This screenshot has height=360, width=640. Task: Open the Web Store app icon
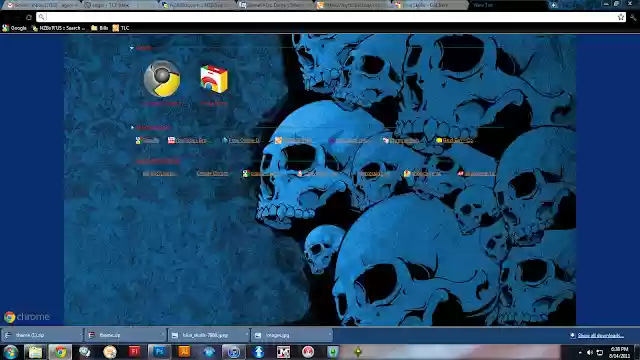(x=214, y=79)
